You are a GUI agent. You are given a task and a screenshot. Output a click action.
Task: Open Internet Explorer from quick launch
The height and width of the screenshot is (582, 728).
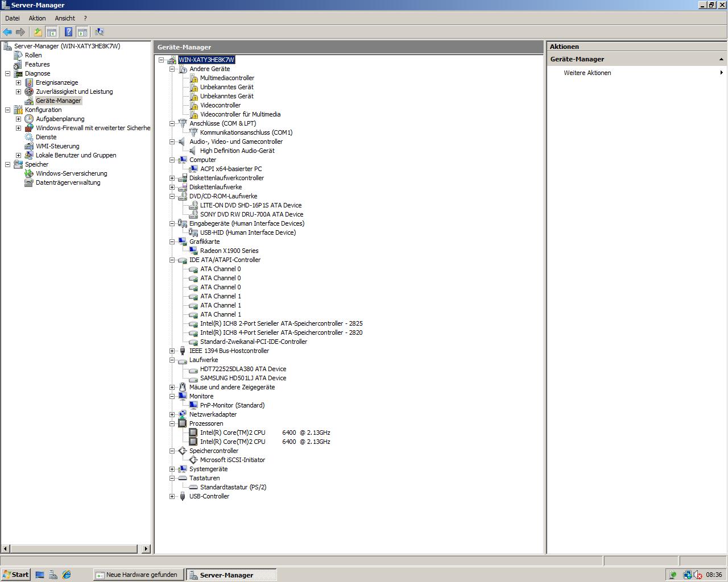[x=67, y=575]
